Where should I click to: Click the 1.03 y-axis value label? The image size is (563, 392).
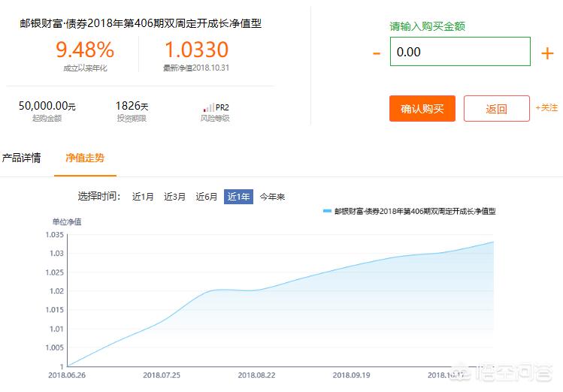(56, 254)
